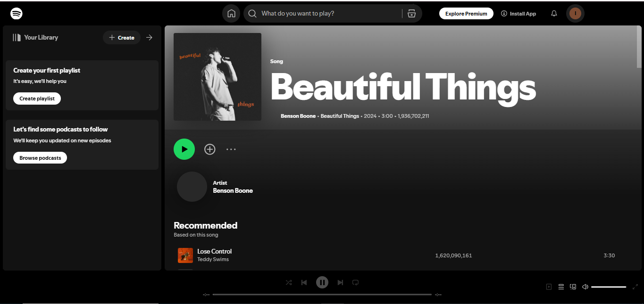Click the Explore Premium button
The height and width of the screenshot is (304, 644).
[x=466, y=13]
